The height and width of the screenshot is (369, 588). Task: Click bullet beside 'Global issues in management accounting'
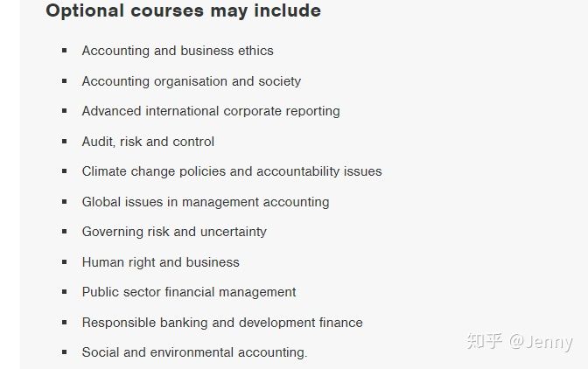[65, 201]
